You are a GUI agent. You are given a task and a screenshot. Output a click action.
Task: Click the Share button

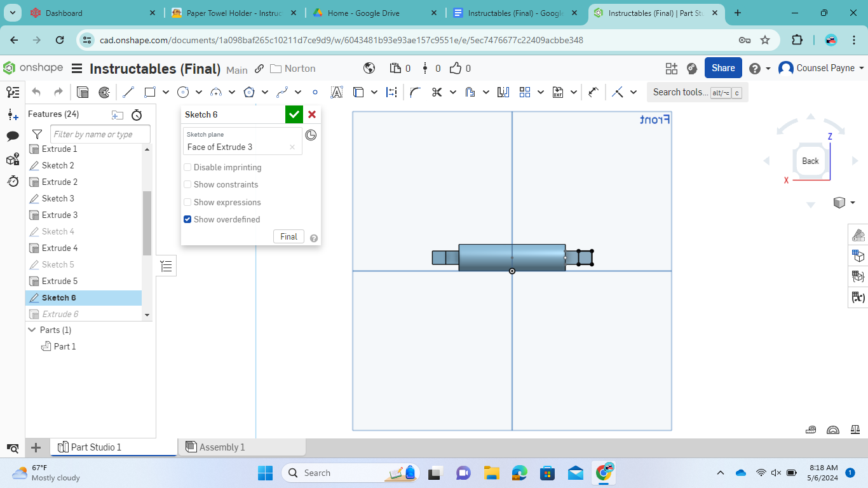[723, 68]
